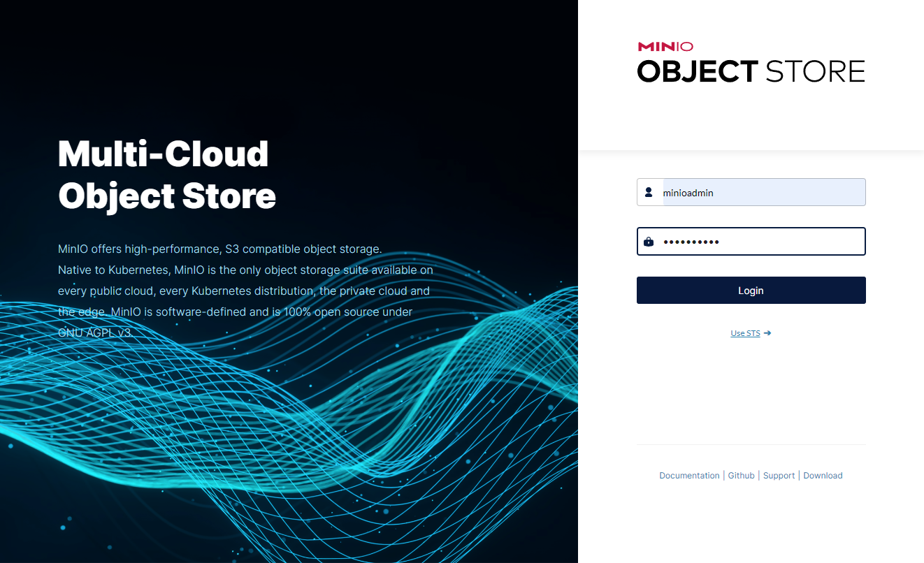
Task: Focus the password input field
Action: 751,242
